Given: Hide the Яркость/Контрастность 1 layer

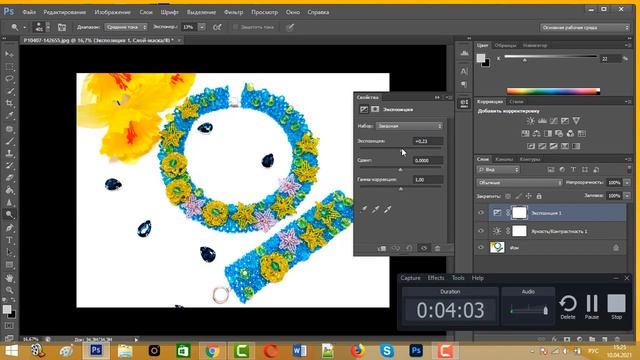Looking at the screenshot, I should 481,231.
